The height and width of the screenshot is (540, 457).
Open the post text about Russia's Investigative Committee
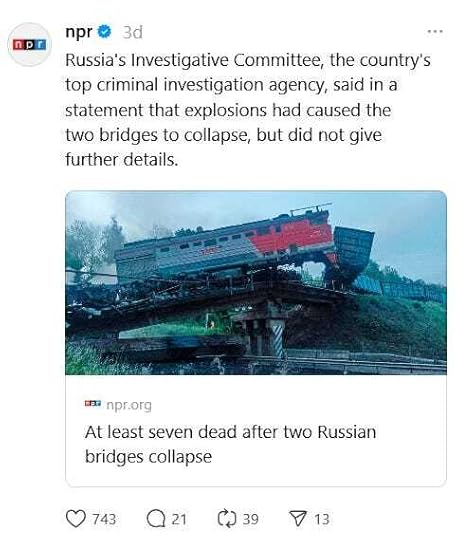[x=248, y=110]
